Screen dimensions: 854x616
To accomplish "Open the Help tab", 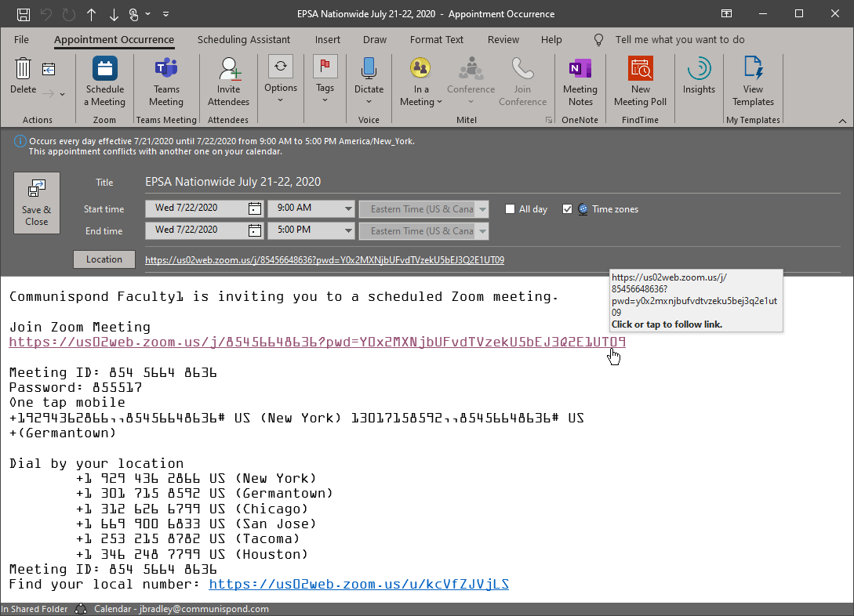I will 551,40.
